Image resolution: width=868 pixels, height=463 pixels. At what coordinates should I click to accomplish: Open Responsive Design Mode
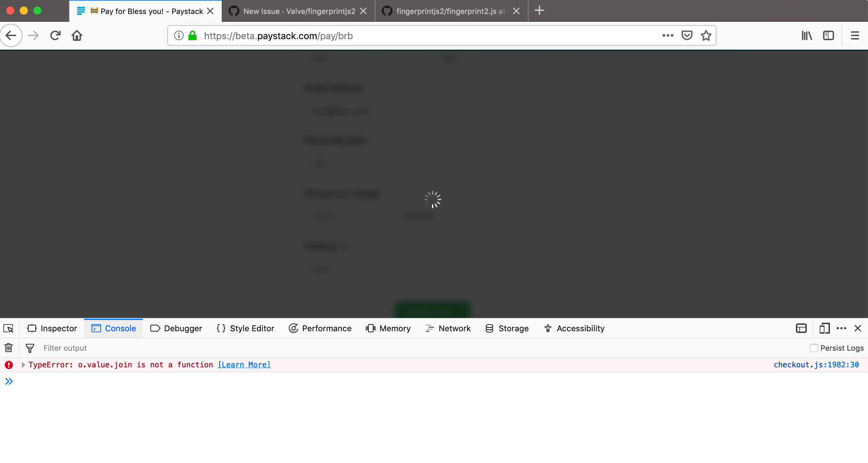click(x=824, y=328)
